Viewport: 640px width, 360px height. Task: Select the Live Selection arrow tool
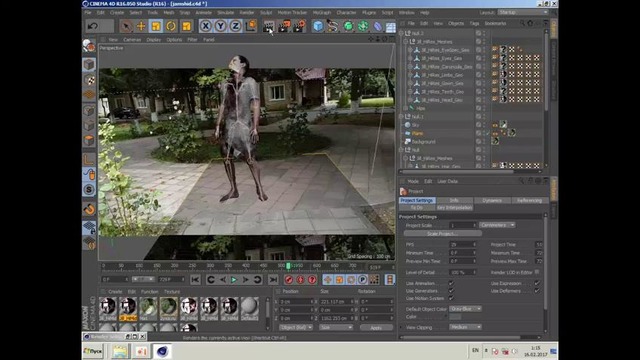127,26
